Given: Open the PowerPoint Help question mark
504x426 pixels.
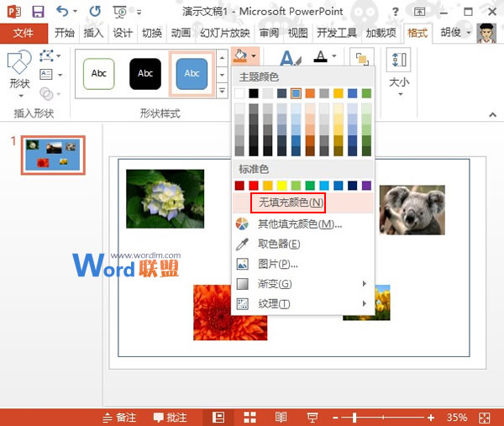Looking at the screenshot, I should [x=396, y=13].
